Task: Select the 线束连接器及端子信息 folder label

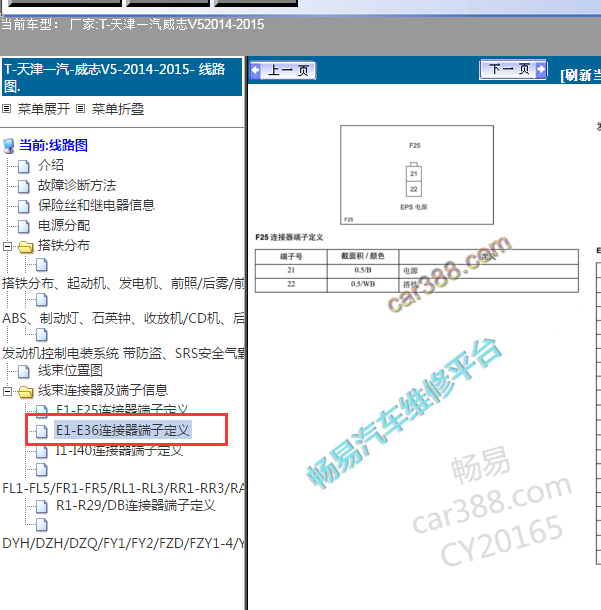Action: (103, 390)
